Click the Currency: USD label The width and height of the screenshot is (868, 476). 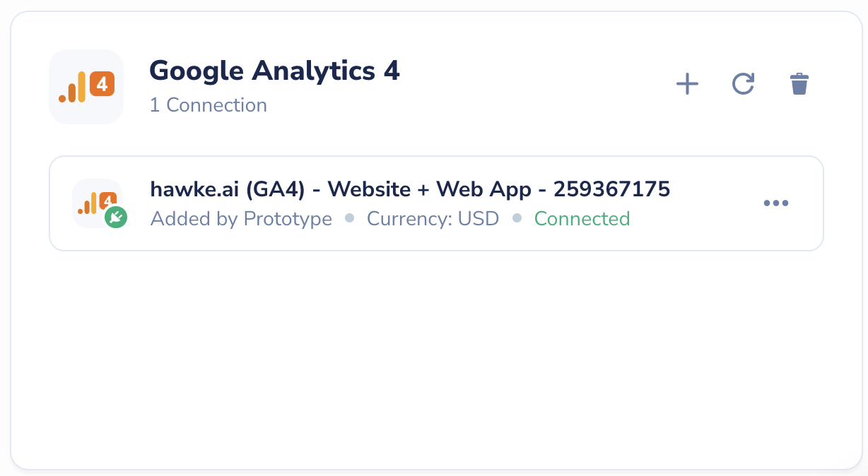coord(433,219)
